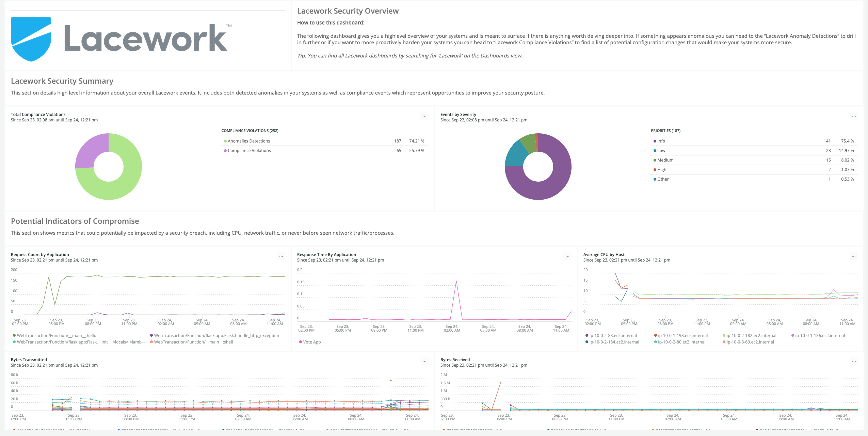This screenshot has height=436, width=868.
Task: Toggle ip-10-0-3-69.ec2.internal CPU series
Action: point(750,342)
